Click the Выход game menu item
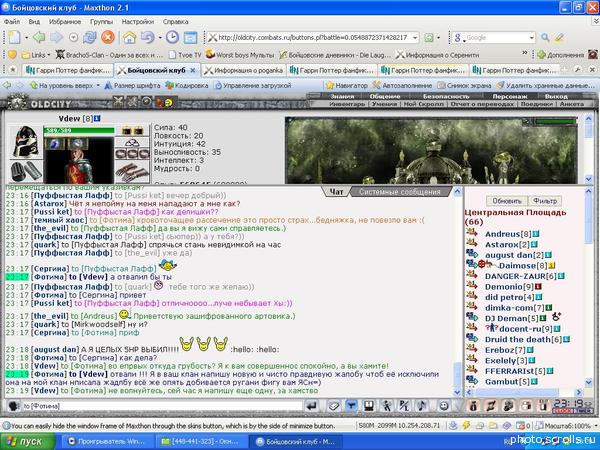600x450 pixels. (556, 96)
